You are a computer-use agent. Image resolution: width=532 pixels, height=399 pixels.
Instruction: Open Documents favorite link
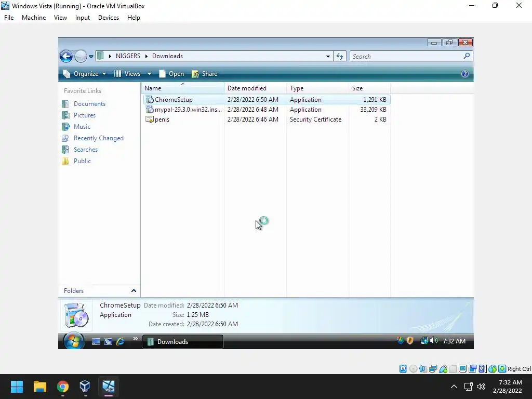click(x=89, y=104)
